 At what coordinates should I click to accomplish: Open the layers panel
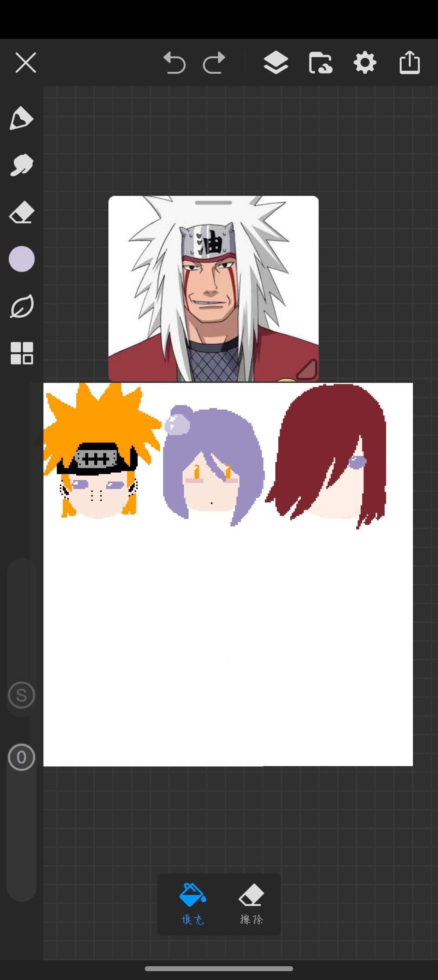276,62
